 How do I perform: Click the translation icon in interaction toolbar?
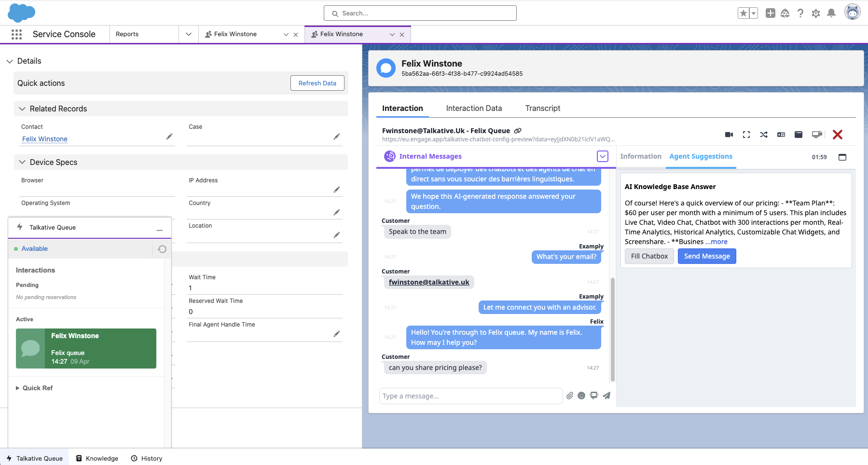781,135
